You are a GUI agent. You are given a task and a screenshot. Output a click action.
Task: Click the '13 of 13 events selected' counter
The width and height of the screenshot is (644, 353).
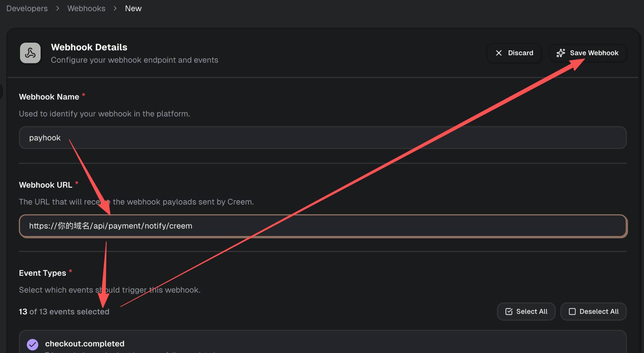(x=64, y=312)
